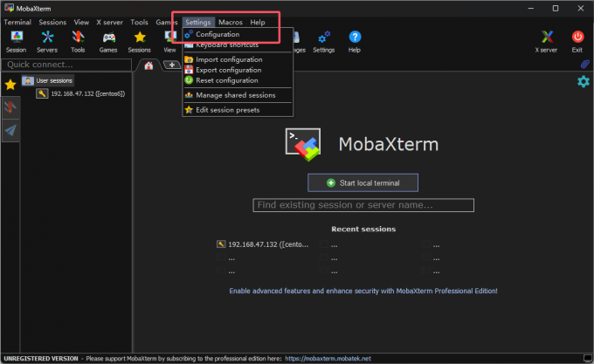594x364 pixels.
Task: Click the MobaXterm logo image
Action: (303, 145)
